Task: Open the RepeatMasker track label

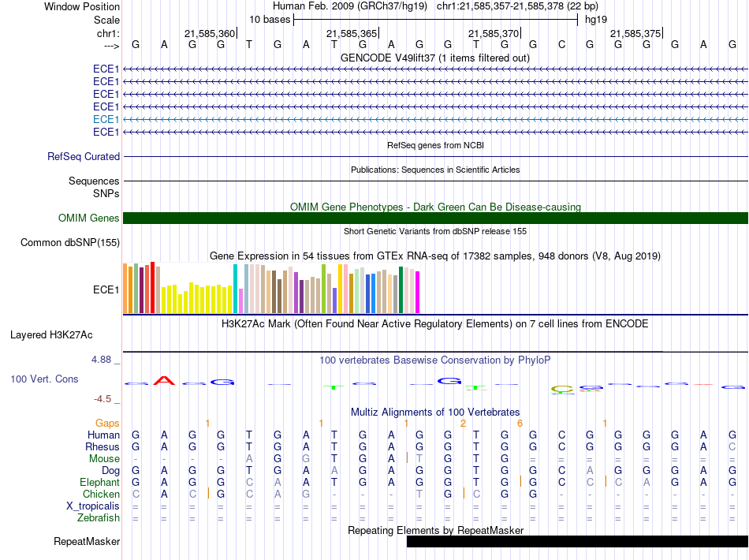Action: (x=87, y=542)
